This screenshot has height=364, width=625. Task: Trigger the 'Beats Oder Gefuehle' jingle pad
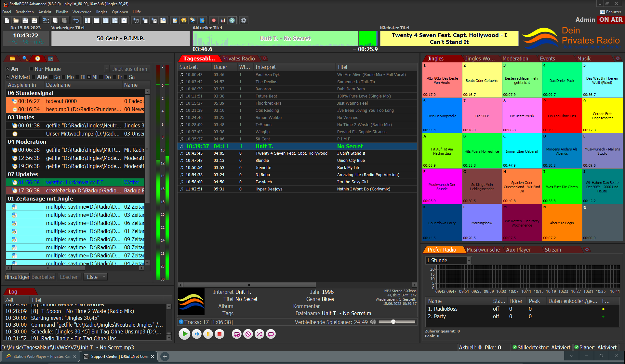tap(482, 80)
